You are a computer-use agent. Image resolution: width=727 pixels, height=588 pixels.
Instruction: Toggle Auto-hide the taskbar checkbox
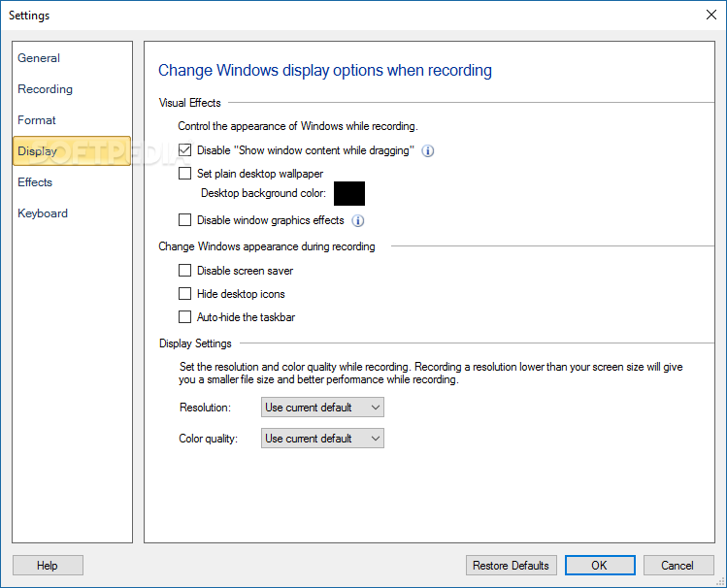(x=185, y=317)
